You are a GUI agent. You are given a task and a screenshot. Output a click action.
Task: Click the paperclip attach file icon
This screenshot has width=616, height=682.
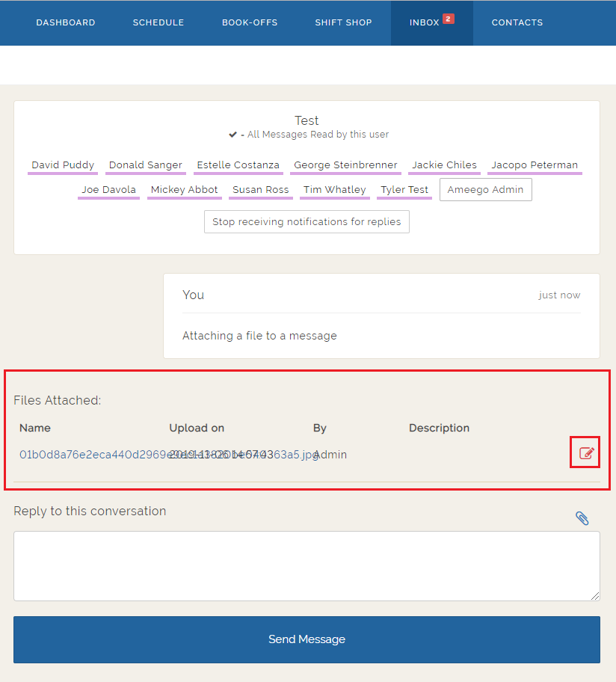(x=582, y=518)
